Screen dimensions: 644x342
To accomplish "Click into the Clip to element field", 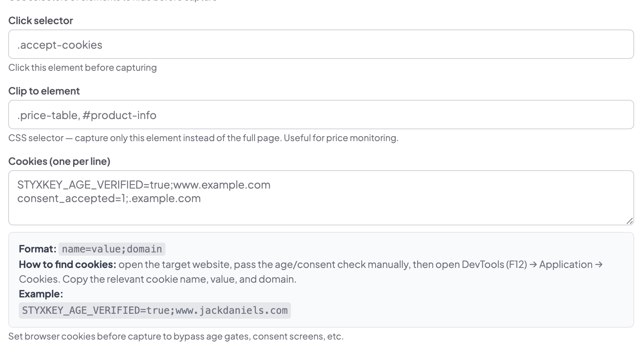I will pos(321,115).
